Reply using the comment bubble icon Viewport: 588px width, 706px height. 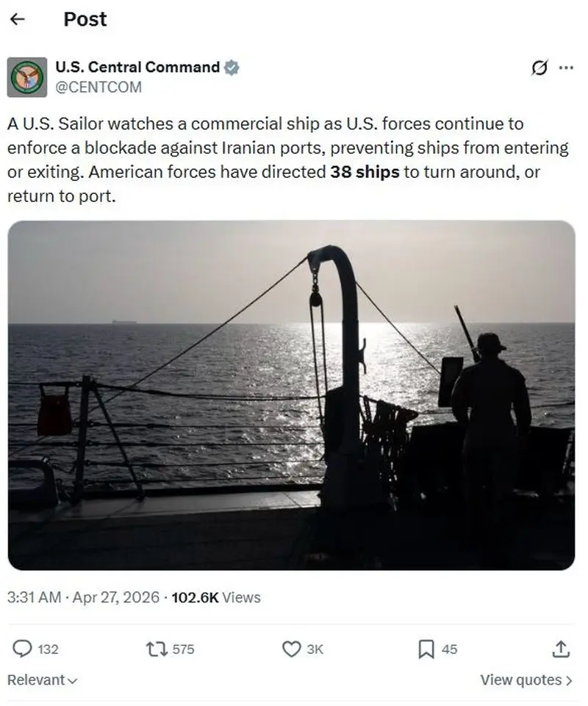tap(22, 649)
